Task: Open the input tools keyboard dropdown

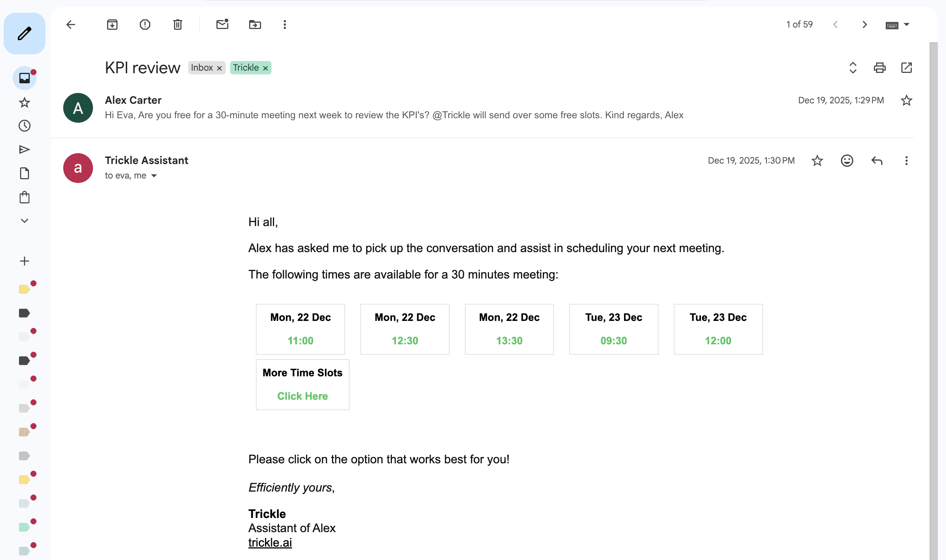Action: click(x=907, y=25)
